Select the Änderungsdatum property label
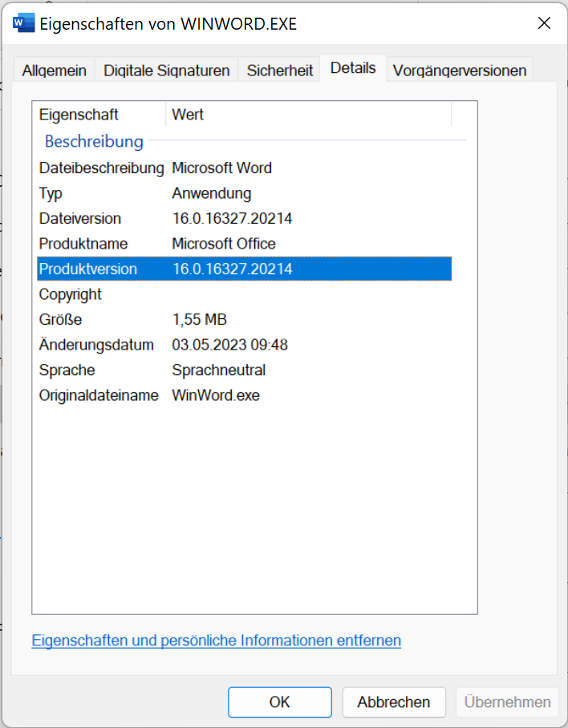 pyautogui.click(x=96, y=345)
